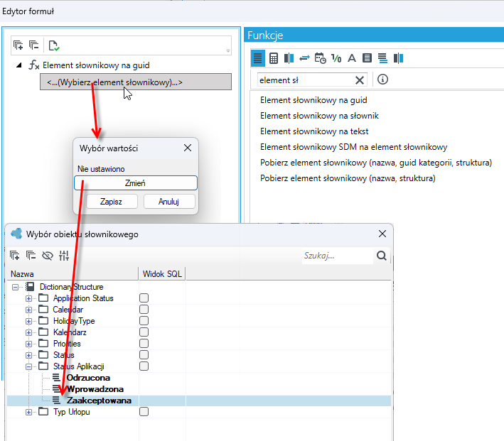Check the Widok SQL box for HolidayType
Viewport: 504px width, 441px height.
tap(144, 321)
